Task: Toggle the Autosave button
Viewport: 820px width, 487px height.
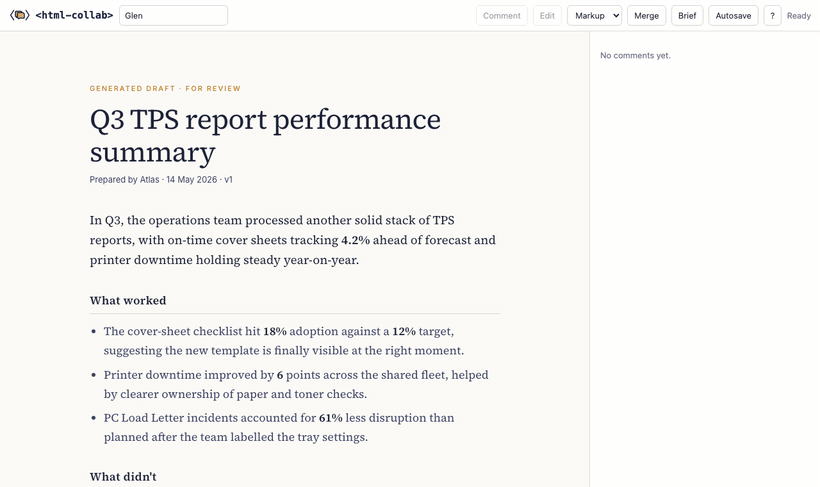Action: pos(733,16)
